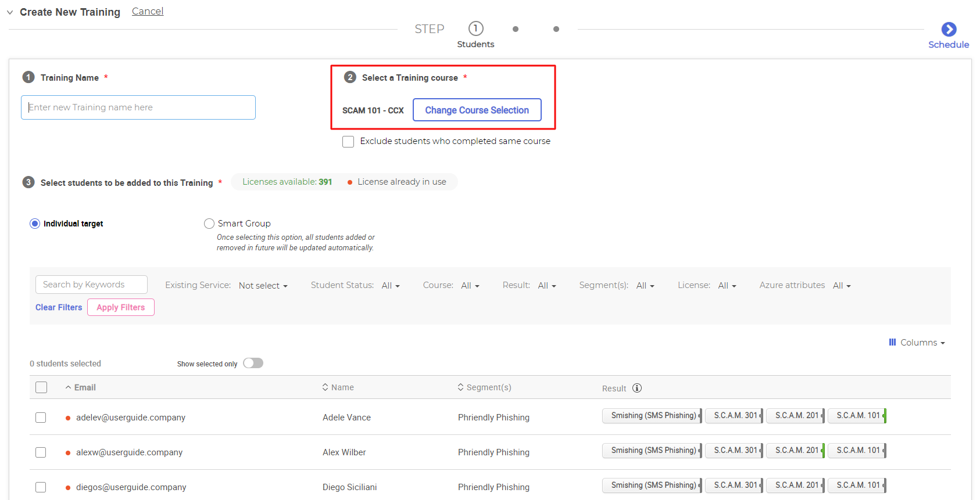Click the Apply Filters button

[x=121, y=307]
